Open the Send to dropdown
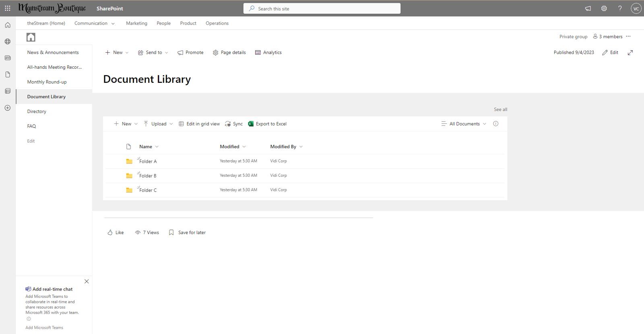The image size is (644, 334). [153, 53]
